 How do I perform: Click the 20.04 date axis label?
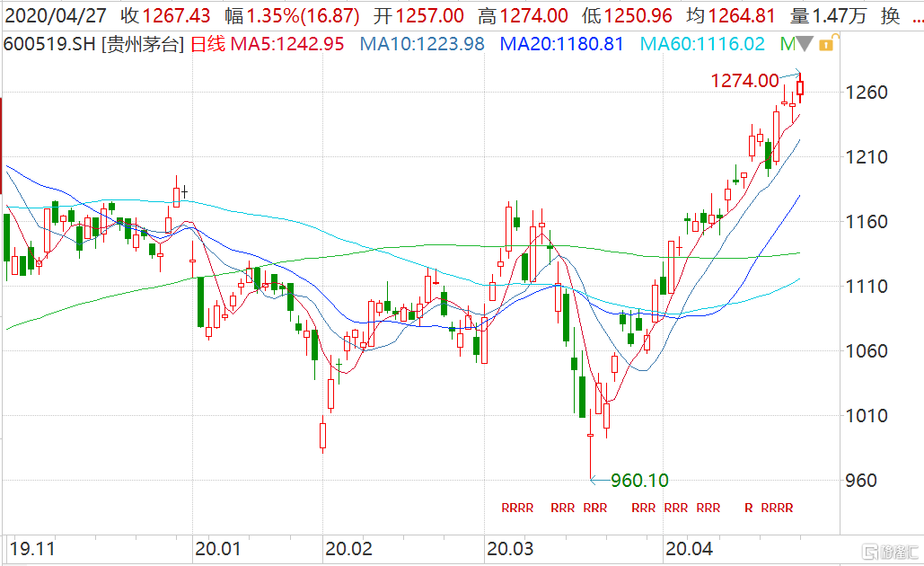[689, 549]
